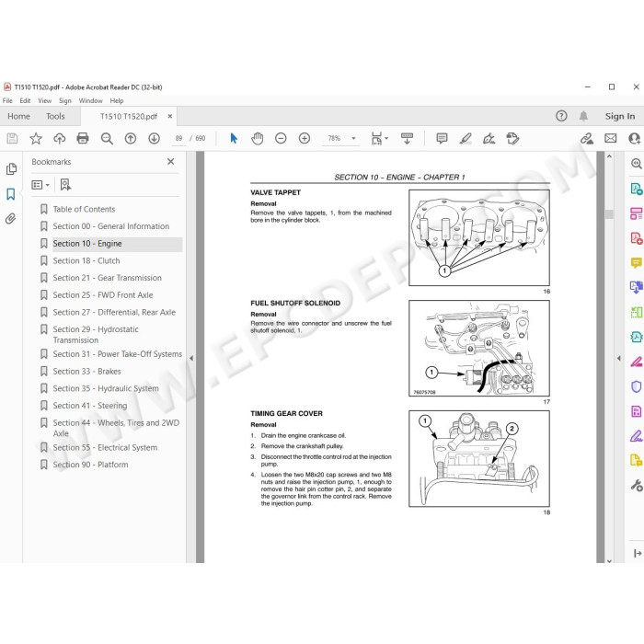Image resolution: width=644 pixels, height=644 pixels.
Task: Click the zoom percentage field 78%
Action: (x=334, y=138)
